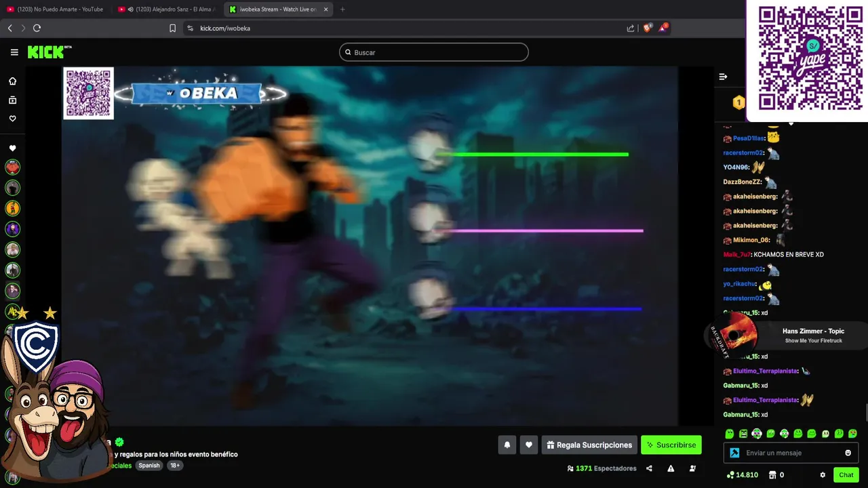Click the chat scrollbar

[865, 412]
